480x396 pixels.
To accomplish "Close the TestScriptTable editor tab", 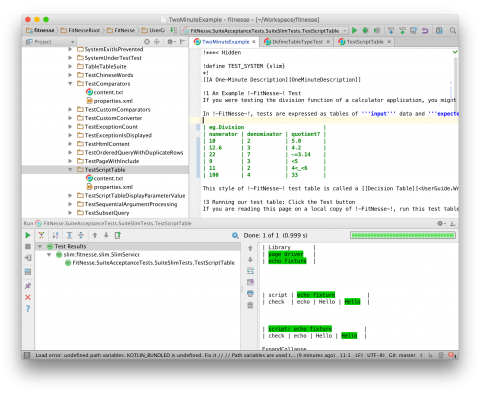I will click(x=389, y=42).
